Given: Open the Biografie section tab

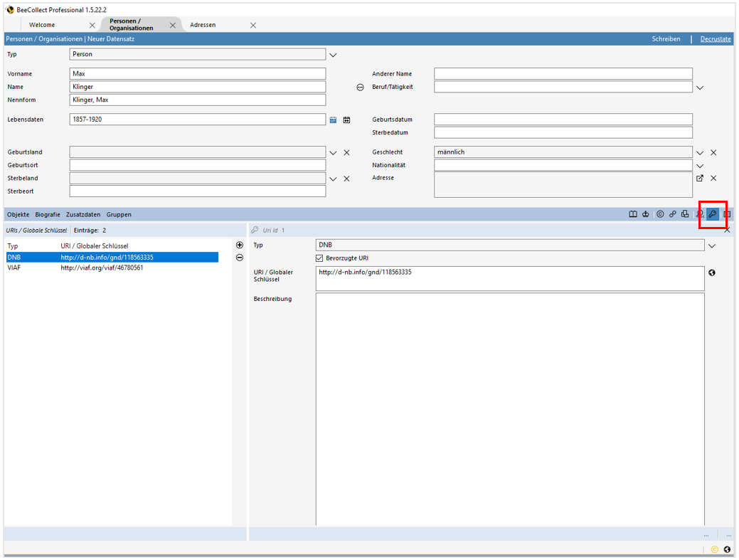Looking at the screenshot, I should (47, 214).
